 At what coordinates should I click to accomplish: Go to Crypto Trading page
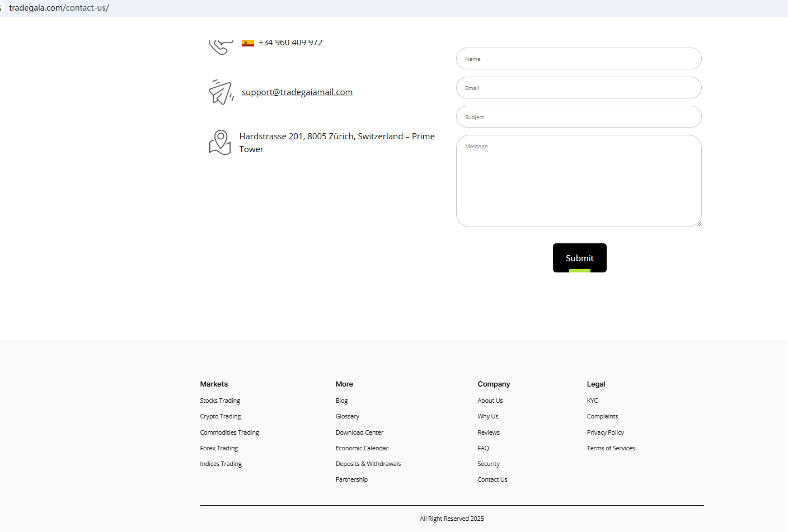[x=221, y=416]
